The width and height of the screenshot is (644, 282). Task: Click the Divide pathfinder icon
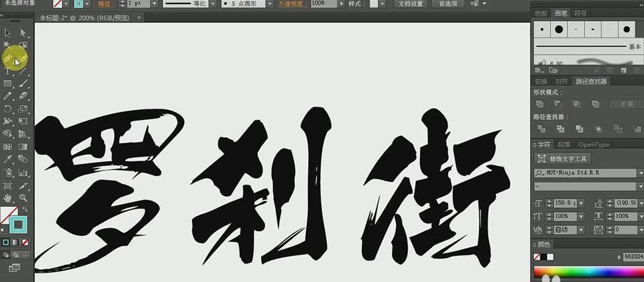pyautogui.click(x=539, y=128)
